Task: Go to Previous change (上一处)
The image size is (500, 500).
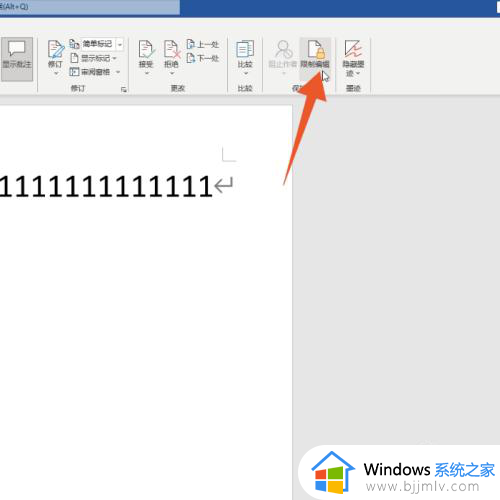Action: coord(203,44)
